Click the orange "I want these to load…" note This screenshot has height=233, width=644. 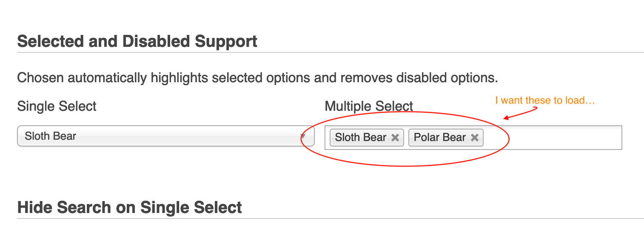coord(544,101)
